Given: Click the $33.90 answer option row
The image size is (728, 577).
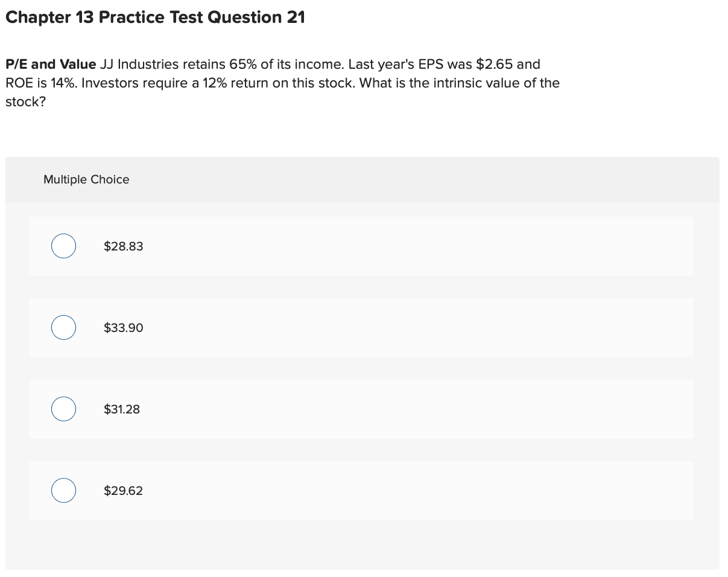Looking at the screenshot, I should pyautogui.click(x=362, y=327).
